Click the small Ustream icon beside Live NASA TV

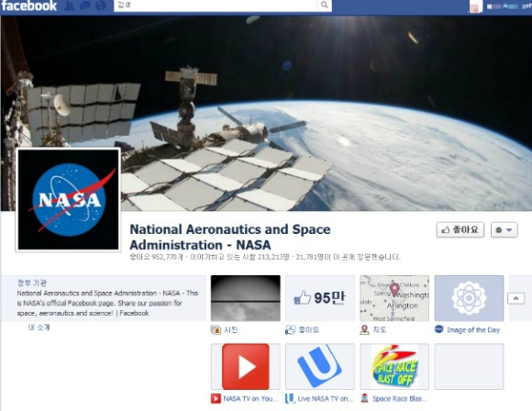[x=290, y=398]
